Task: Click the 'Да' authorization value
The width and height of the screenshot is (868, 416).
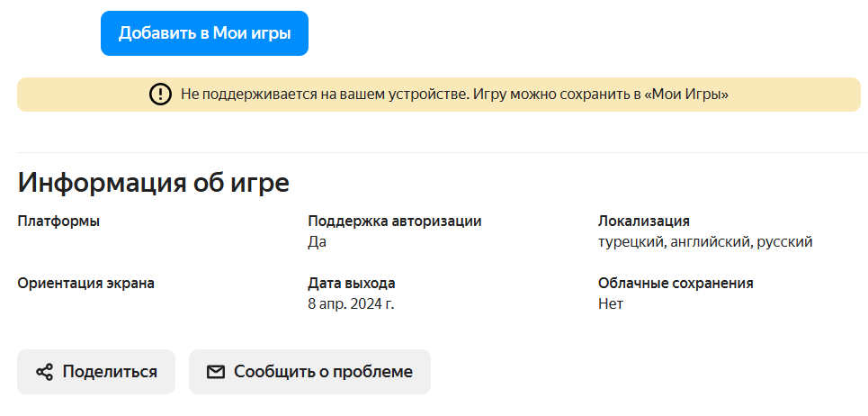Action: pyautogui.click(x=317, y=242)
